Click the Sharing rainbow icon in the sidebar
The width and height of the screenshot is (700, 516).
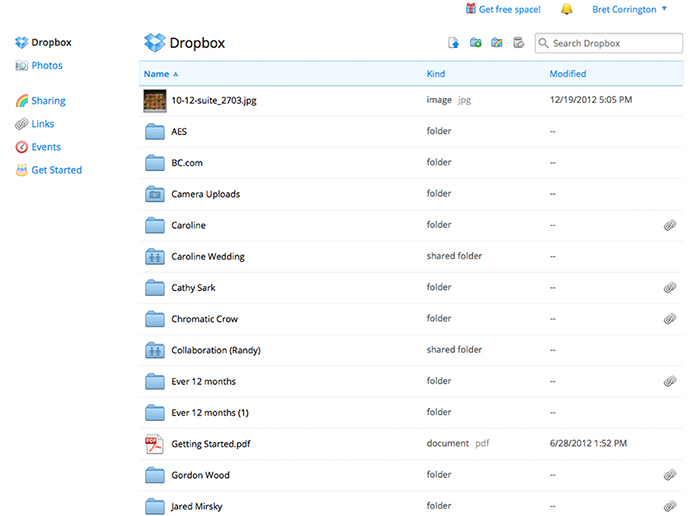pos(22,101)
